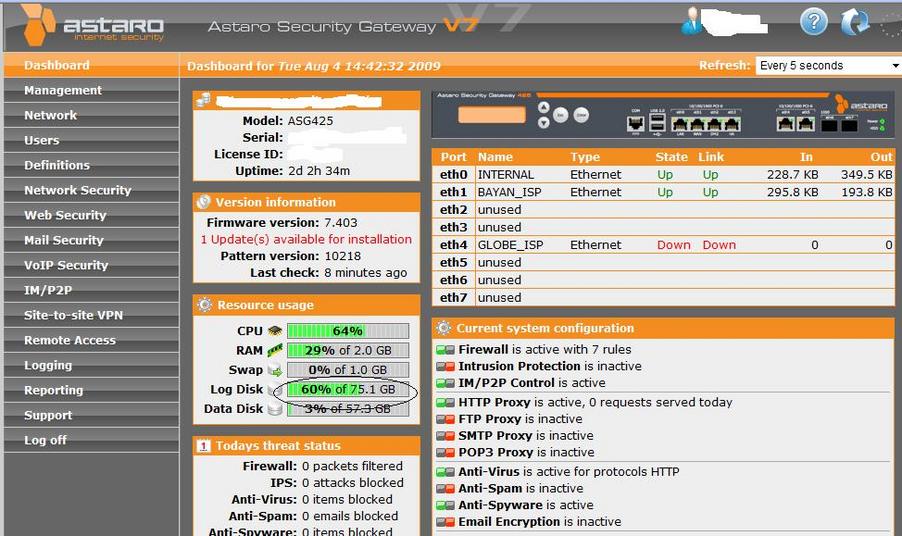Click the Current system configuration gear icon
Viewport: 902px width, 536px height.
443,328
